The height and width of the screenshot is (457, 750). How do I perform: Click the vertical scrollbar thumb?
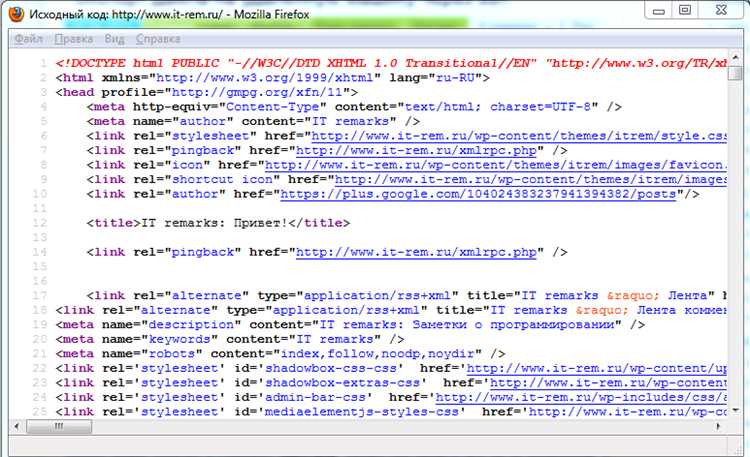[735, 73]
